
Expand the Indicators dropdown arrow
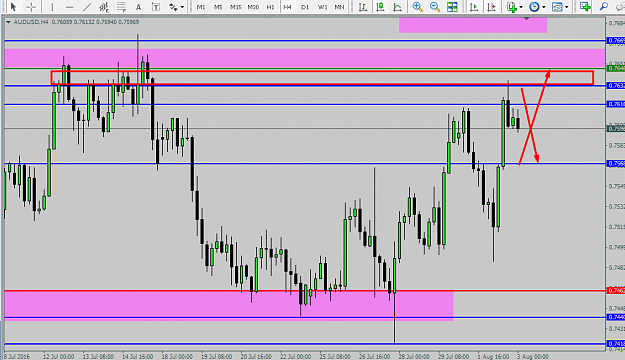tap(521, 7)
